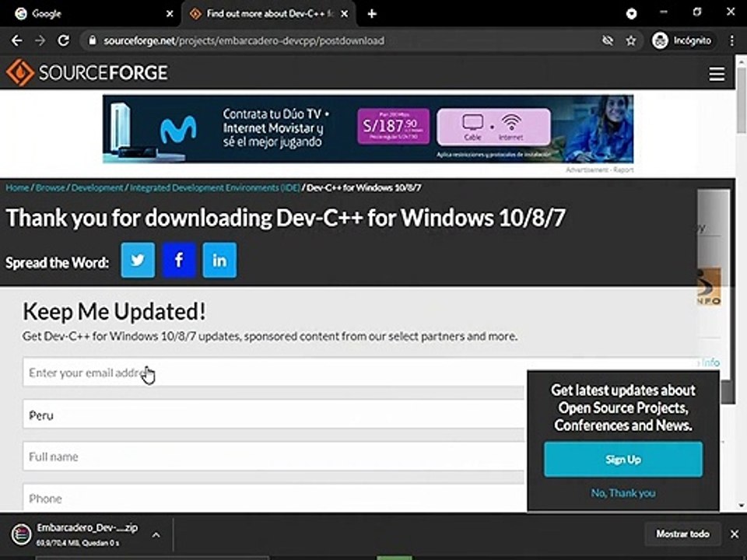Click the Home breadcrumb link
Image resolution: width=747 pixels, height=560 pixels.
coord(17,187)
